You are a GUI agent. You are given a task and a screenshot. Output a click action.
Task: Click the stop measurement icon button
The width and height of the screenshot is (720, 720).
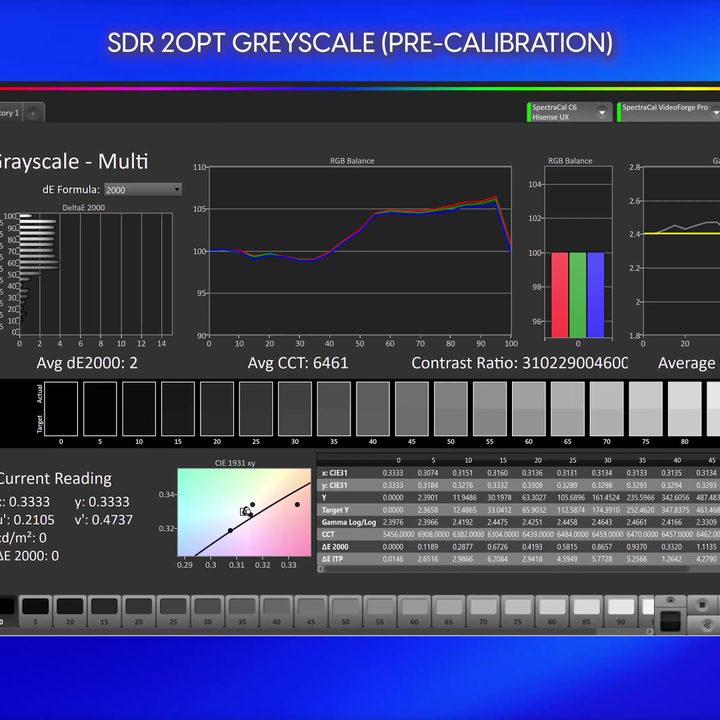pos(703,605)
